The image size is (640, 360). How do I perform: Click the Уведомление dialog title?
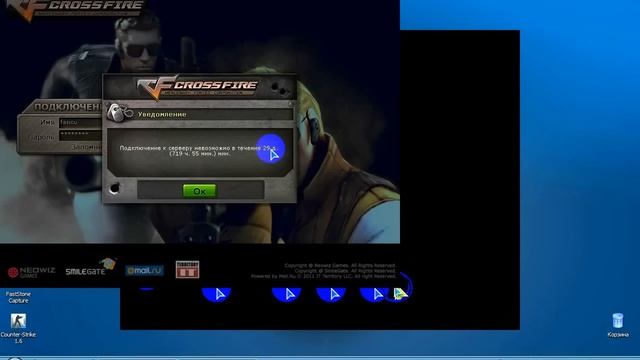tap(162, 114)
